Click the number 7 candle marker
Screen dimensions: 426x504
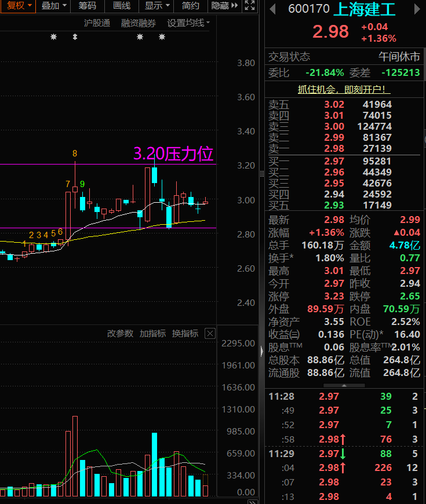coord(67,184)
